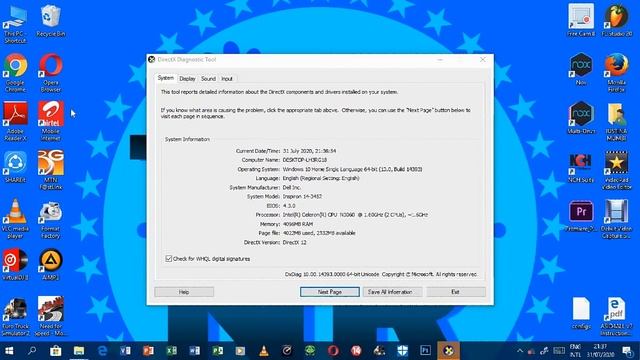The height and width of the screenshot is (360, 640).
Task: Toggle Check for WHQL digital signatures checkbox
Action: pos(169,259)
